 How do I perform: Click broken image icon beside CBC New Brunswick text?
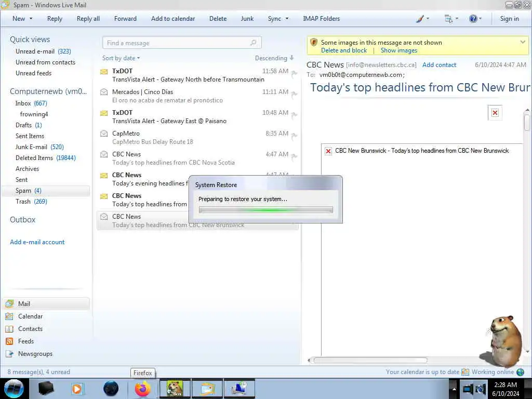(x=328, y=151)
